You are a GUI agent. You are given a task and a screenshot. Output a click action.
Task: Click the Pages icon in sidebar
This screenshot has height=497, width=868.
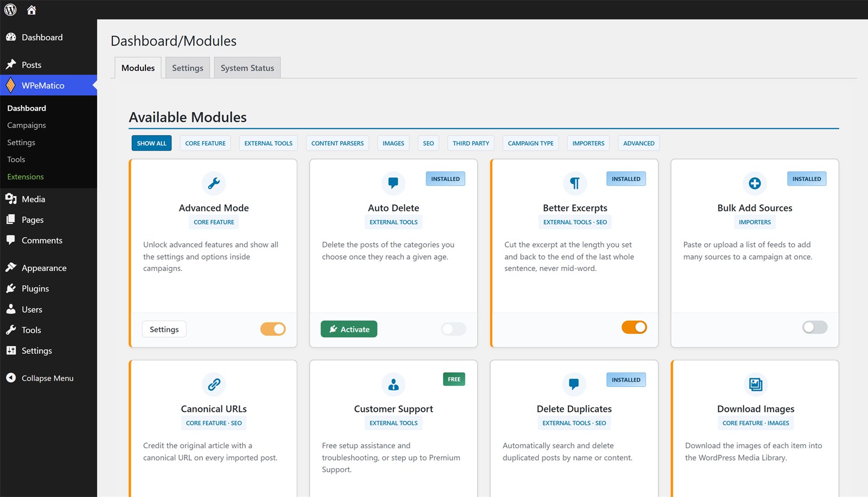coord(11,220)
